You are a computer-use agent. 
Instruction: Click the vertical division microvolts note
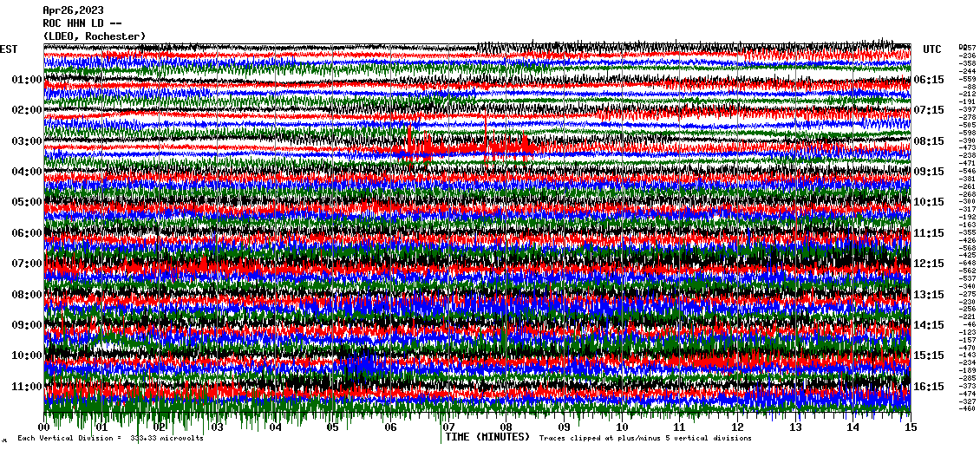pyautogui.click(x=111, y=439)
